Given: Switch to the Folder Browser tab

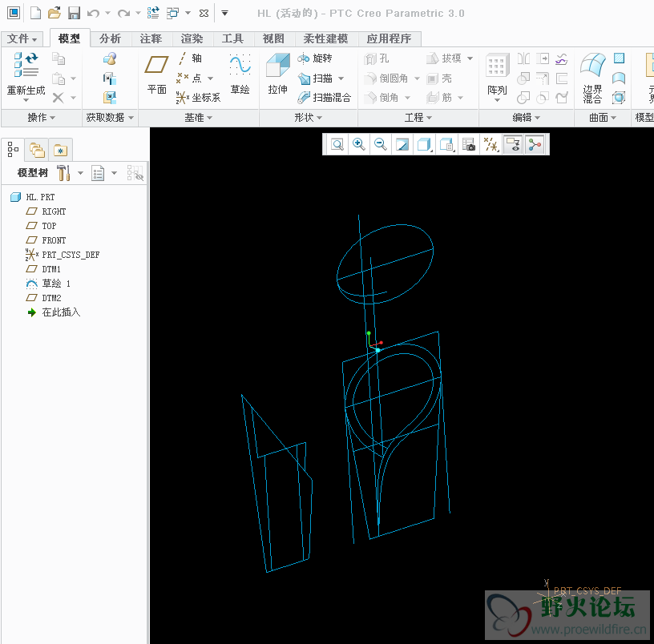Looking at the screenshot, I should 37,150.
